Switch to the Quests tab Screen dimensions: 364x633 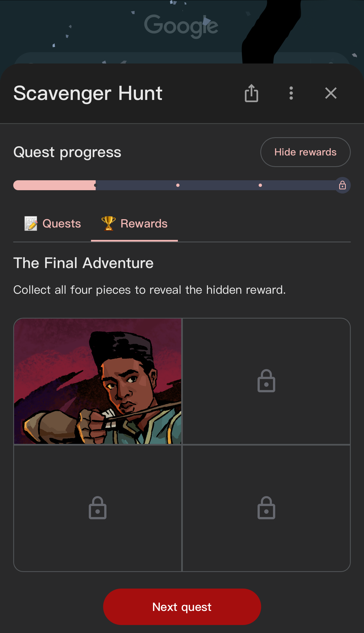click(53, 224)
